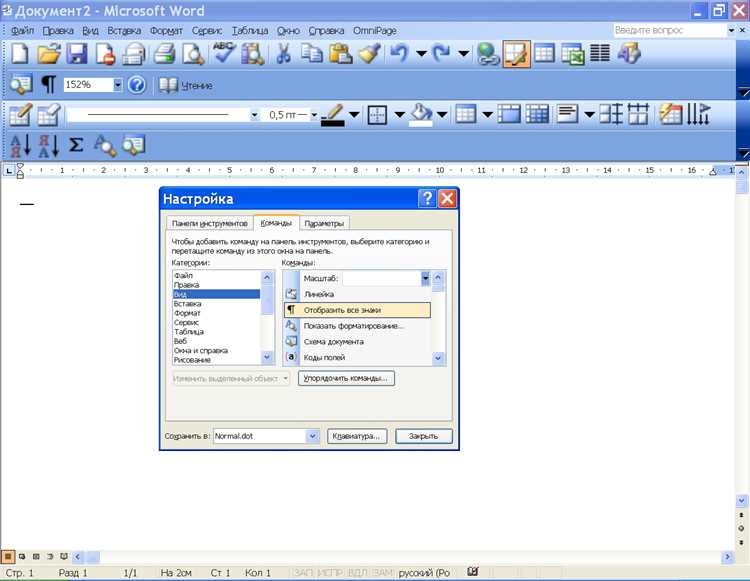The image size is (750, 581).
Task: Click the AutoSum sigma icon
Action: click(76, 145)
